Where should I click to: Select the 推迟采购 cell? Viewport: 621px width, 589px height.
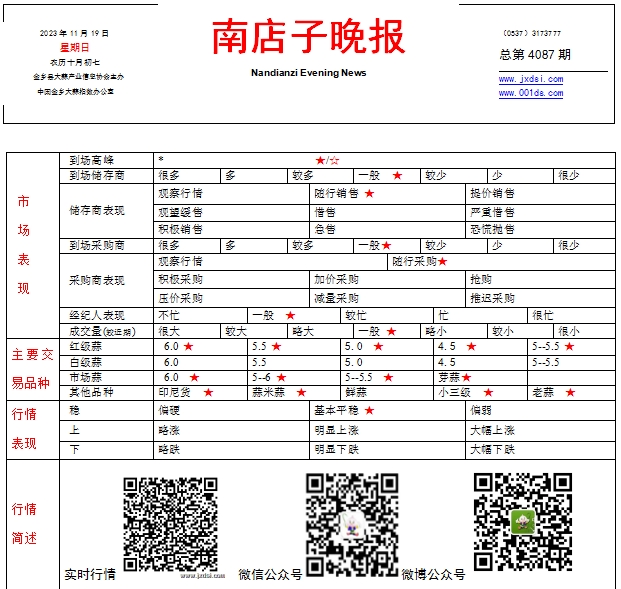click(x=540, y=298)
